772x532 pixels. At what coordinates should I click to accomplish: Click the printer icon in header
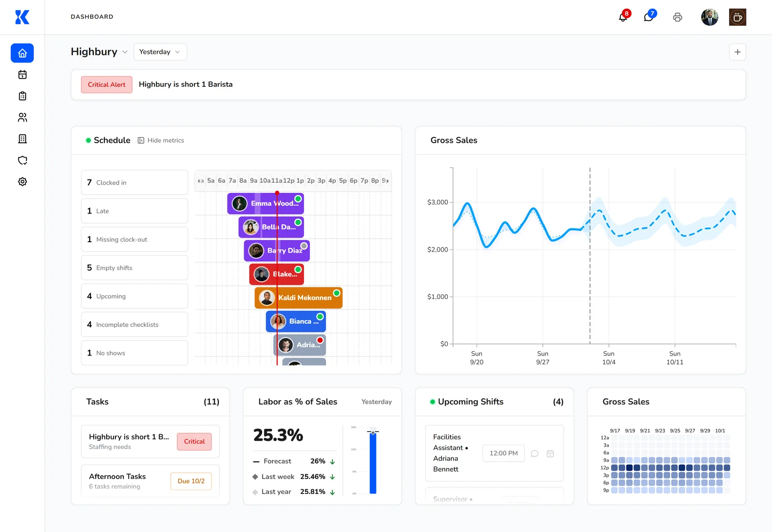click(x=677, y=17)
